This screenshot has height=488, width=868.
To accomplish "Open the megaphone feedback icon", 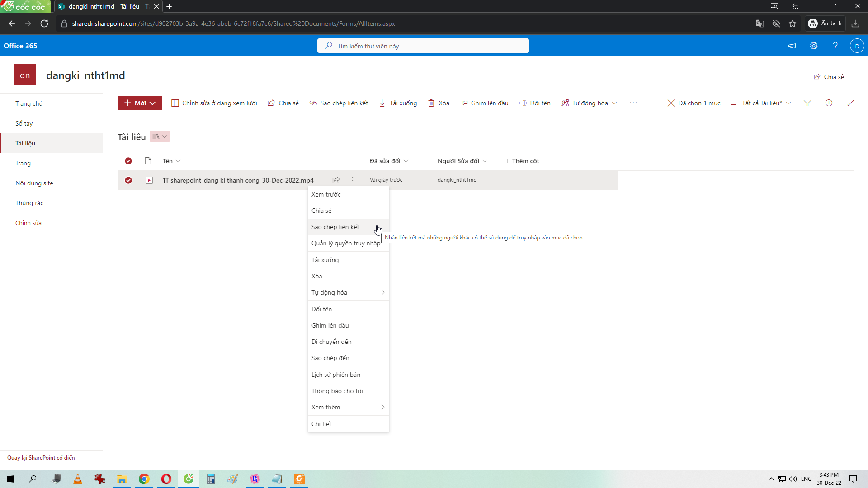I will [792, 46].
